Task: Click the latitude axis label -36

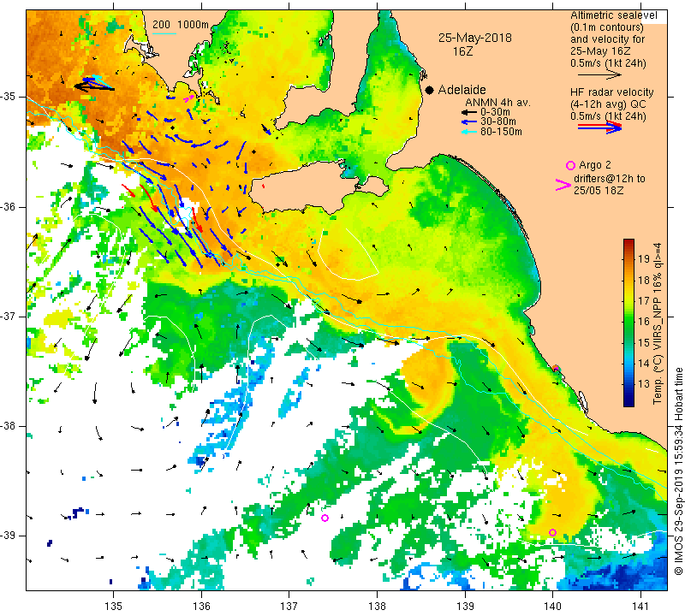Action: (9, 206)
